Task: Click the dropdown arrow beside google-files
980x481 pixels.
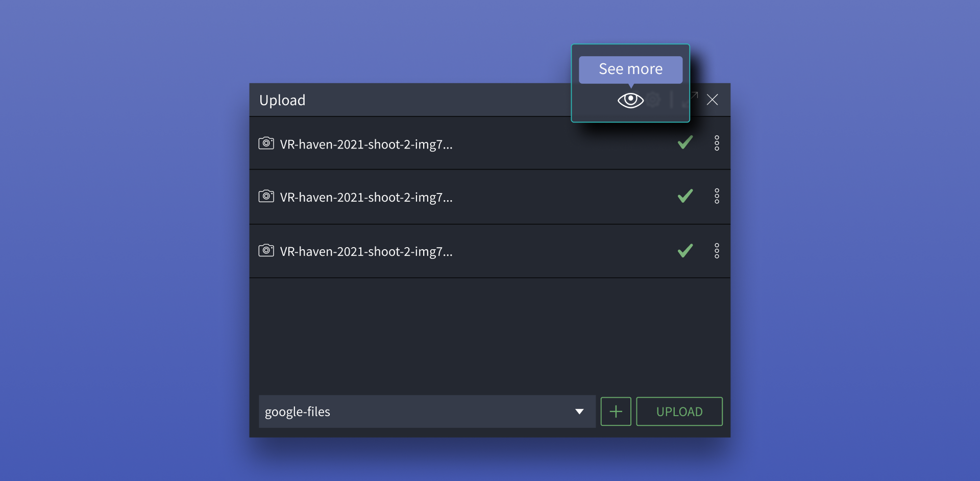Action: (579, 412)
